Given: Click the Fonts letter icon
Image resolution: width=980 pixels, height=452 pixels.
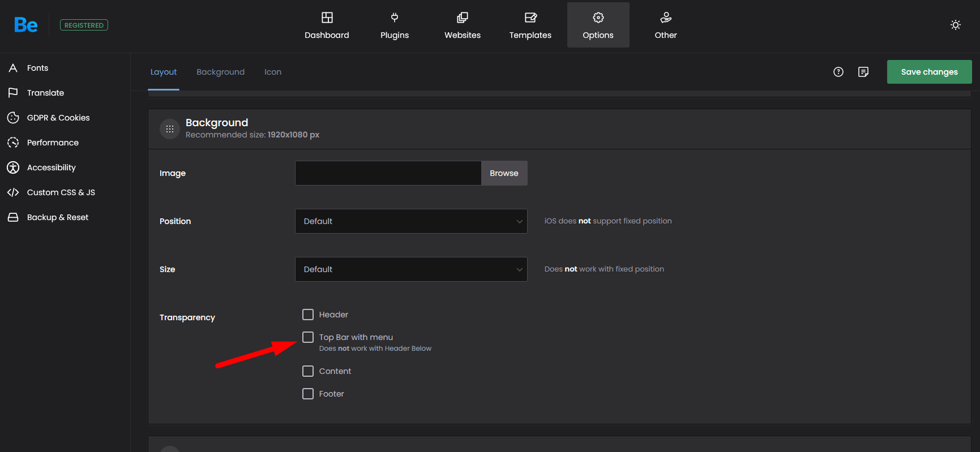Looking at the screenshot, I should (x=13, y=68).
